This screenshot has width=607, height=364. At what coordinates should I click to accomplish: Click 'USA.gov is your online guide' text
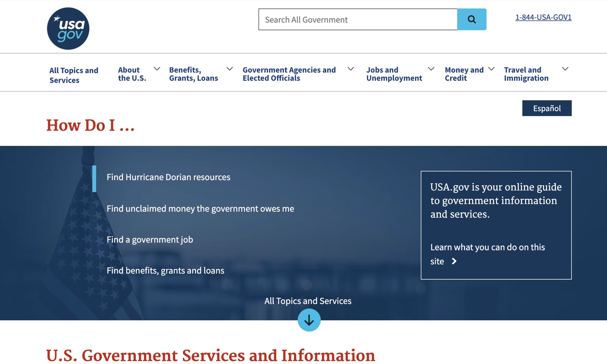pyautogui.click(x=496, y=200)
